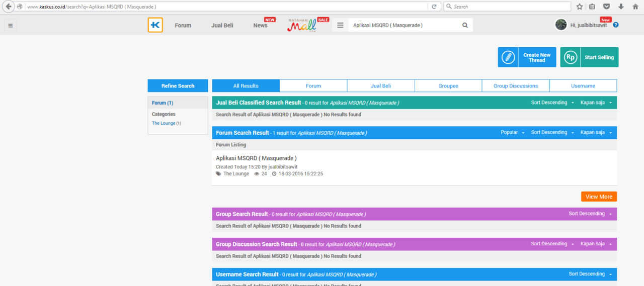Click the Kaskus search input field

404,25
